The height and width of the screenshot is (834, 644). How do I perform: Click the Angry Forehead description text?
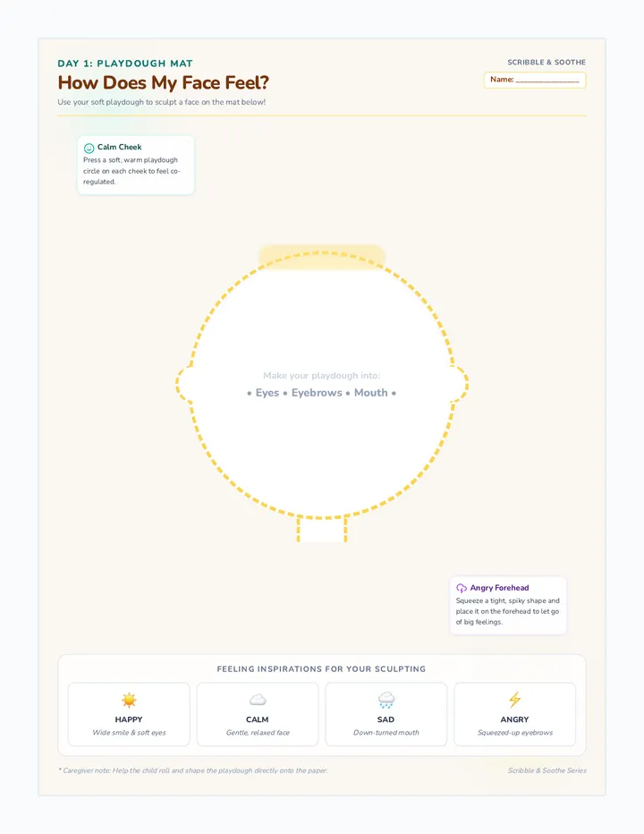tap(507, 611)
